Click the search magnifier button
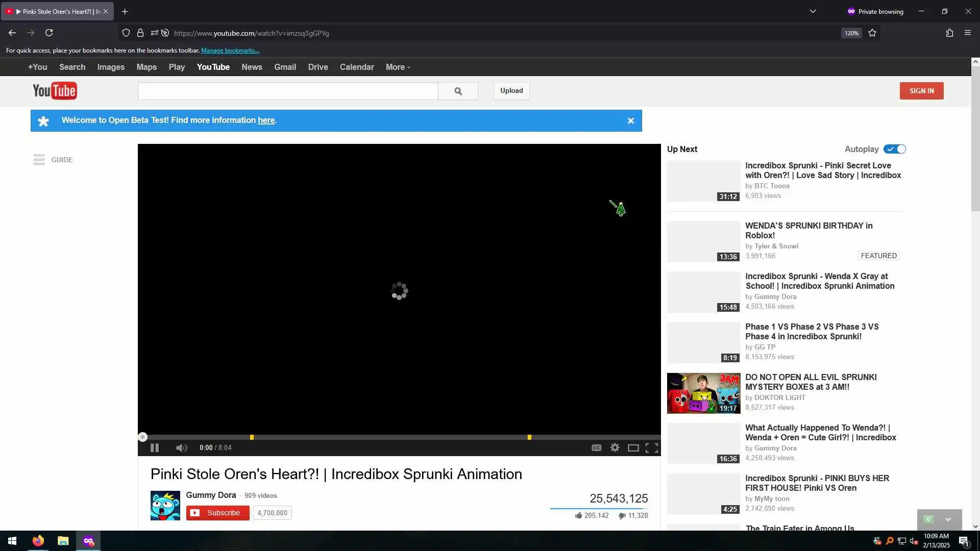The image size is (980, 551). pyautogui.click(x=458, y=91)
